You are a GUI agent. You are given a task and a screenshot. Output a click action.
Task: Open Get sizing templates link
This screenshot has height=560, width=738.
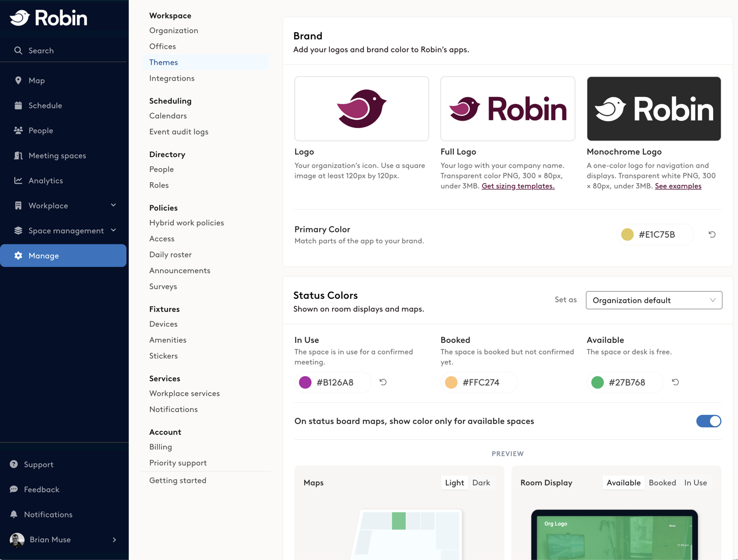(518, 186)
